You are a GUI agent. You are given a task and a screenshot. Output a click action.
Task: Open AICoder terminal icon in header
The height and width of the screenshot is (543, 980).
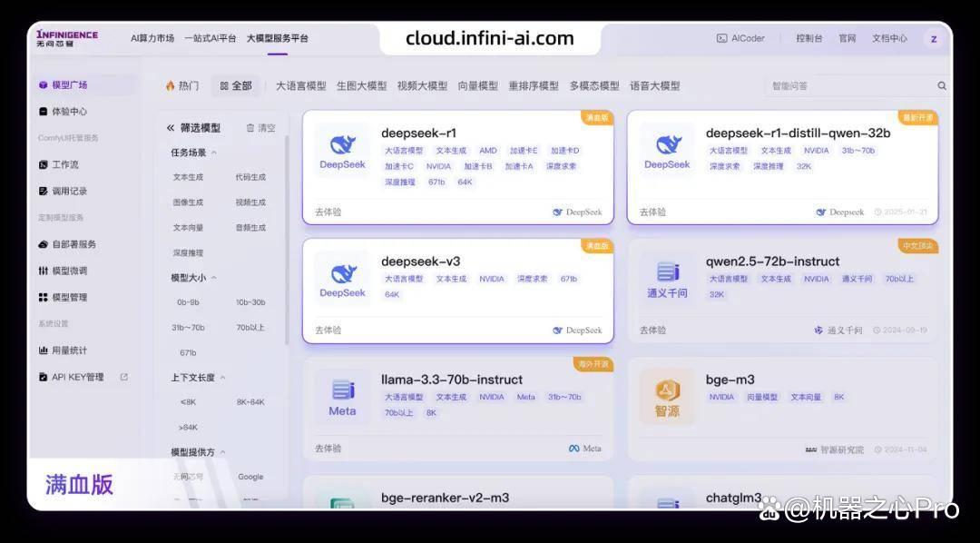[722, 38]
